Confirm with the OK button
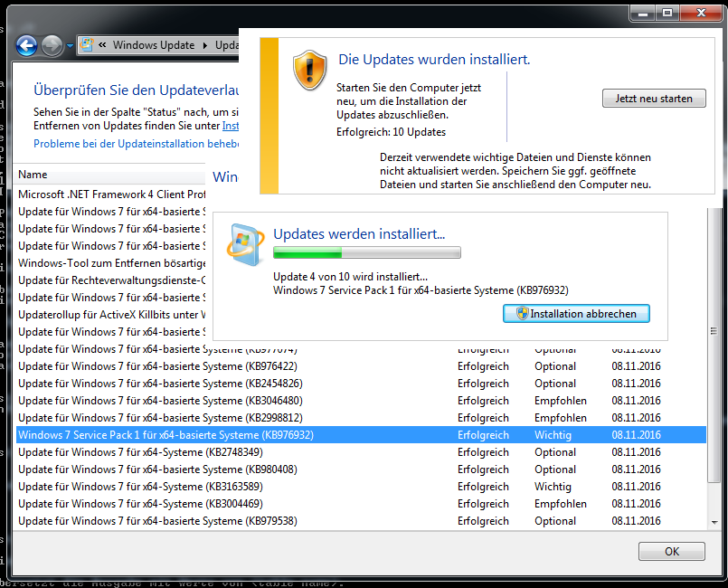The height and width of the screenshot is (588, 728). click(x=671, y=551)
